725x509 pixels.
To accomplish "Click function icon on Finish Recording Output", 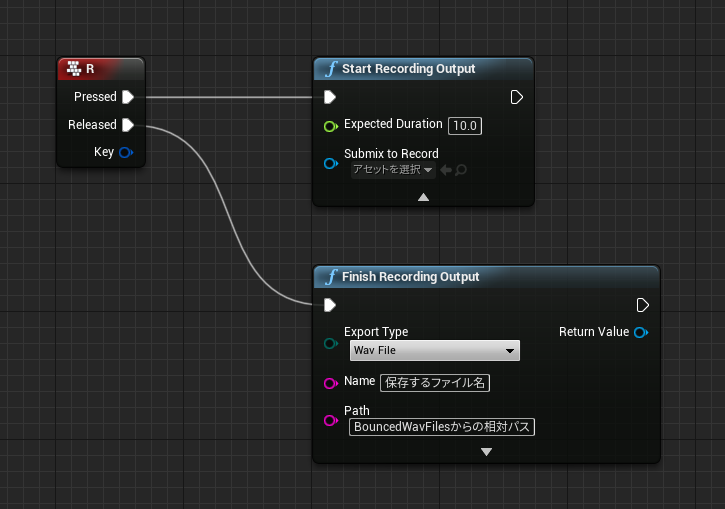I will click(331, 277).
